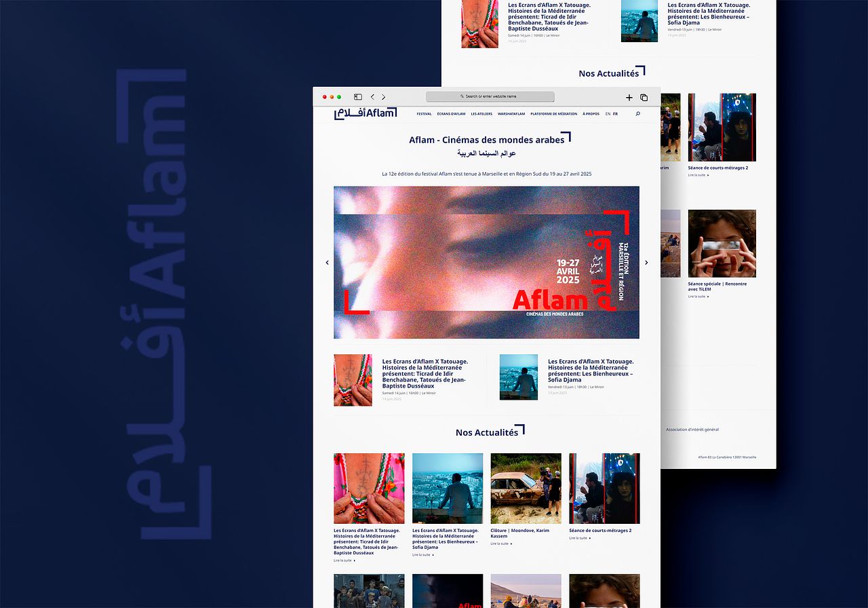Click the Safari address search field
This screenshot has width=868, height=608.
pyautogui.click(x=490, y=97)
